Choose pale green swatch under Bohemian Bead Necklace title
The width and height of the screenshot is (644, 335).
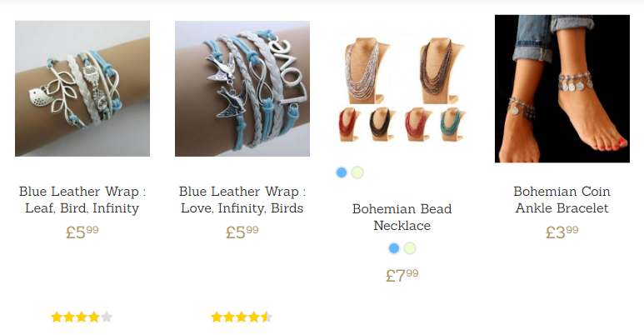[x=410, y=248]
